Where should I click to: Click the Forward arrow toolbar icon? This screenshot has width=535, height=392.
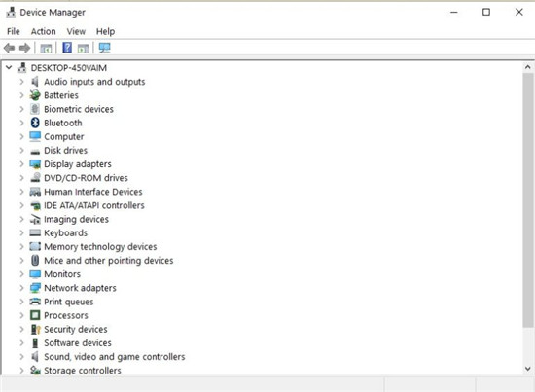click(24, 48)
